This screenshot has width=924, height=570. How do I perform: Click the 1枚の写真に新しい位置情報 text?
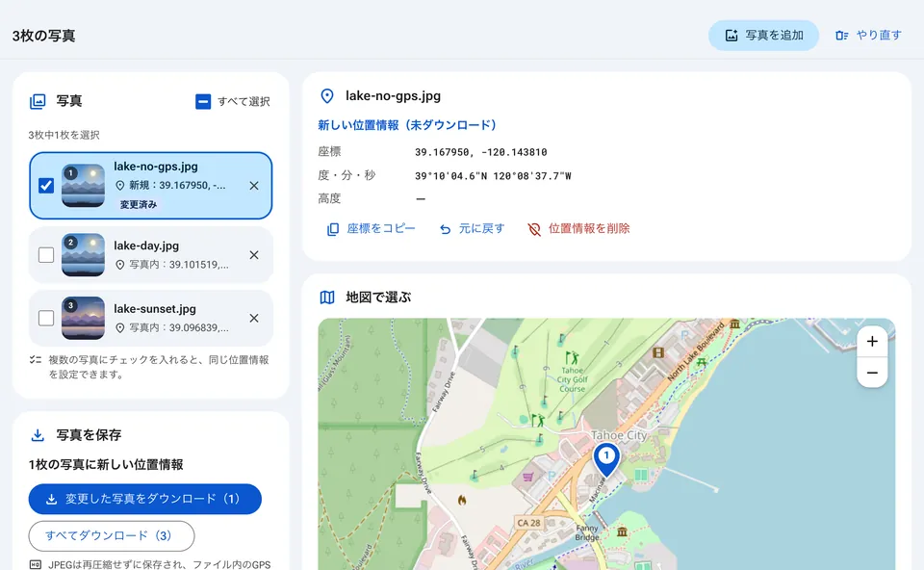pyautogui.click(x=106, y=464)
